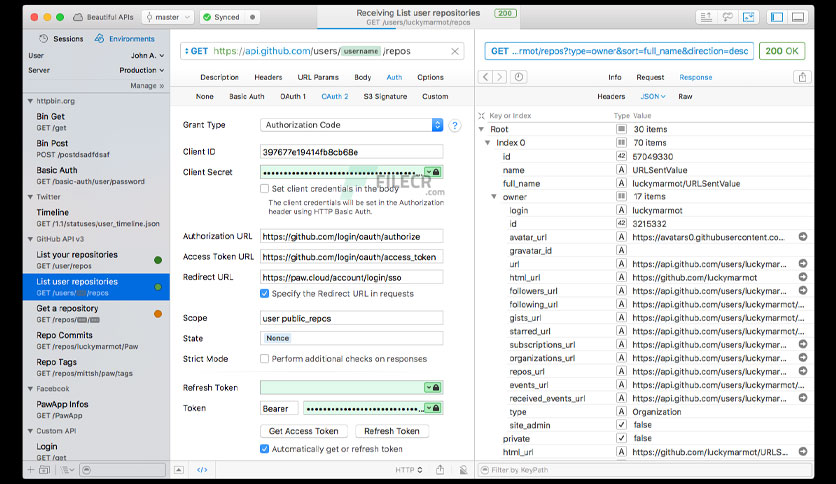Image resolution: width=836 pixels, height=484 pixels.
Task: Open the html_url luckymarmot link arrow
Action: [802, 277]
